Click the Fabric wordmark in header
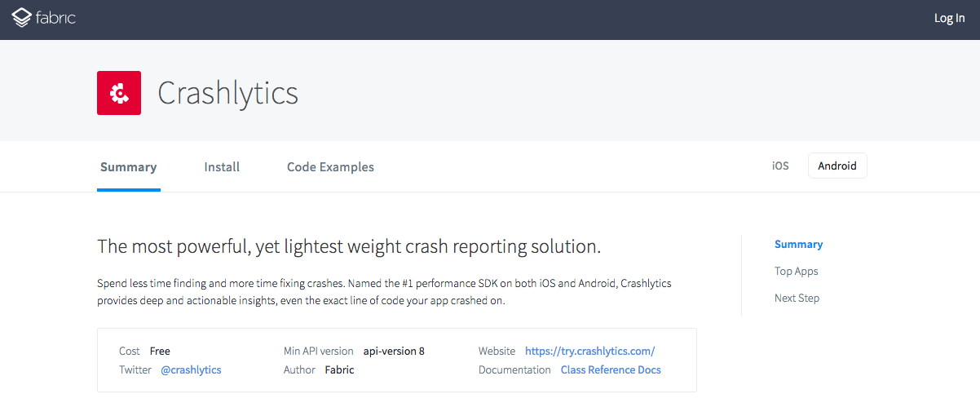Screen dimensions: 980x407 point(56,17)
